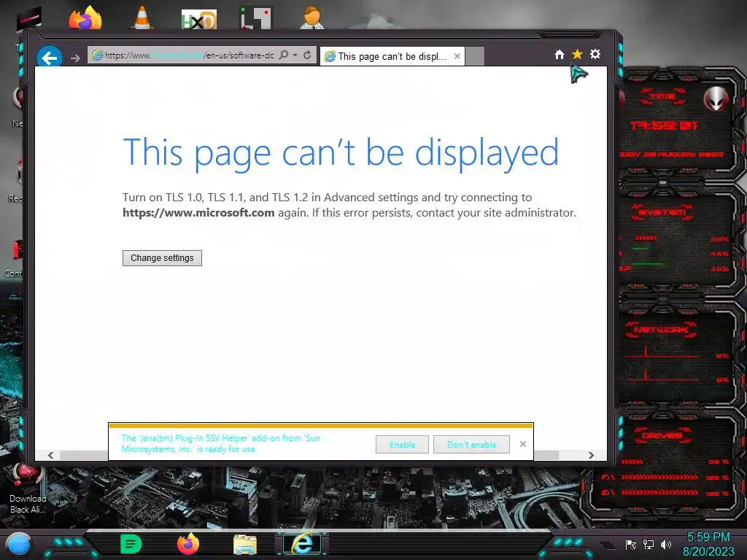Click the address bar URL field

(x=189, y=55)
